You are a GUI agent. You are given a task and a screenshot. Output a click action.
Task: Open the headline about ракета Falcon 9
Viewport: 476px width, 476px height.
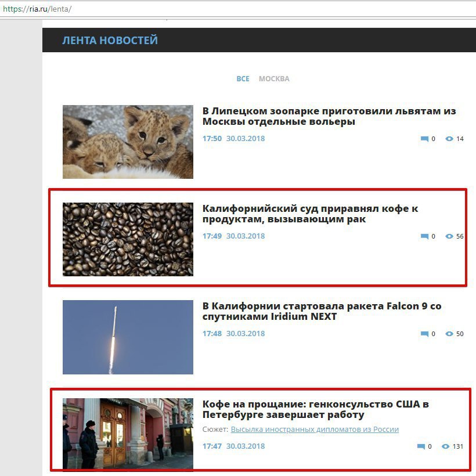(322, 311)
